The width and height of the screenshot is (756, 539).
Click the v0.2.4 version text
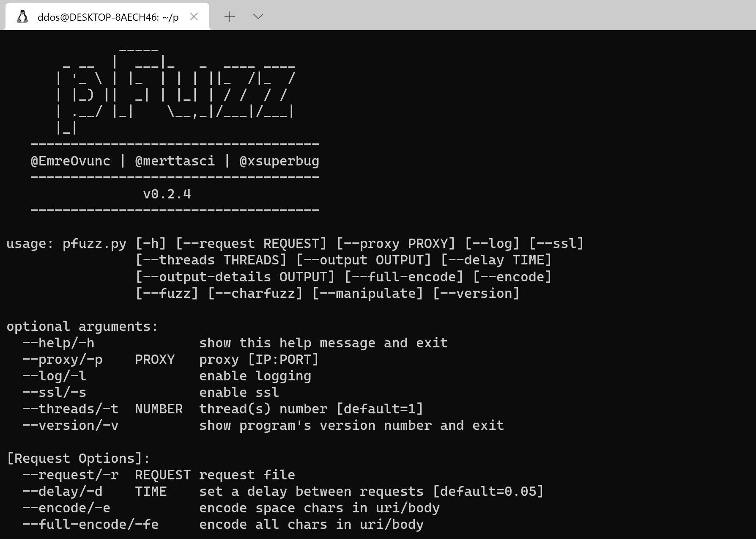(x=167, y=194)
